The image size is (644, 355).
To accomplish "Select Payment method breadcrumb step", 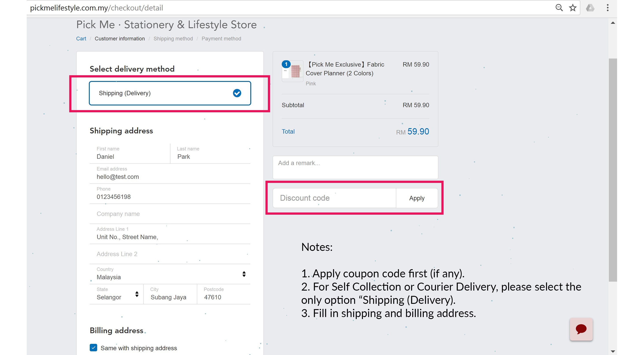I will (x=221, y=39).
